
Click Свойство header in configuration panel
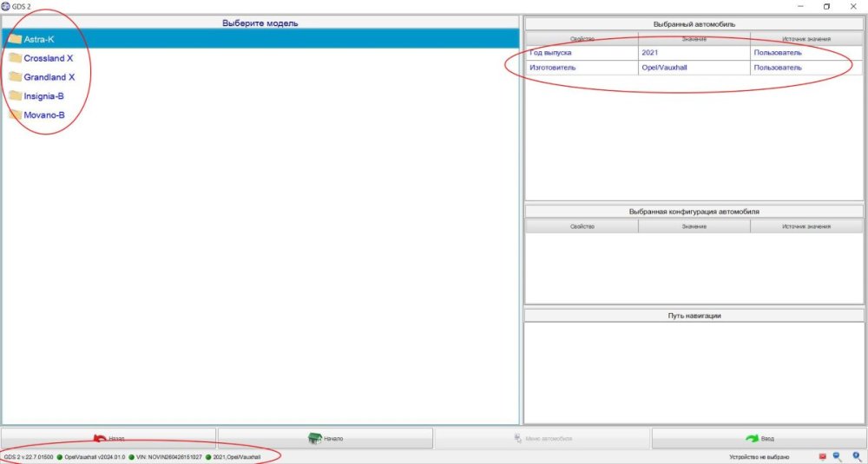582,226
